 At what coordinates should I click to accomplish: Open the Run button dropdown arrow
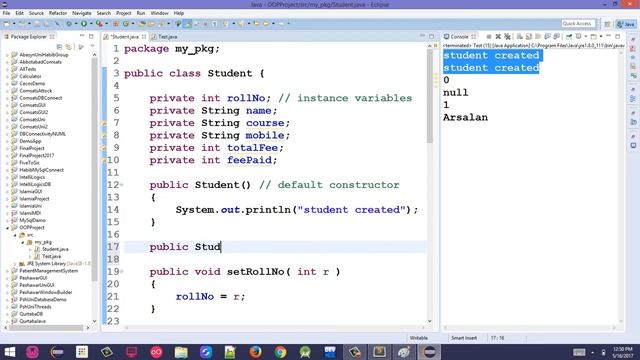(91, 24)
